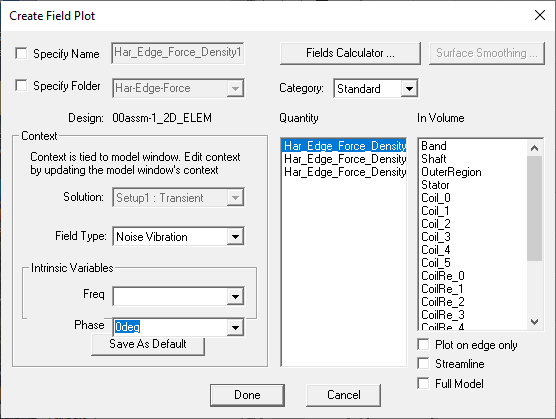Enable the Full Model checkbox
The width and height of the screenshot is (556, 419).
tap(423, 383)
